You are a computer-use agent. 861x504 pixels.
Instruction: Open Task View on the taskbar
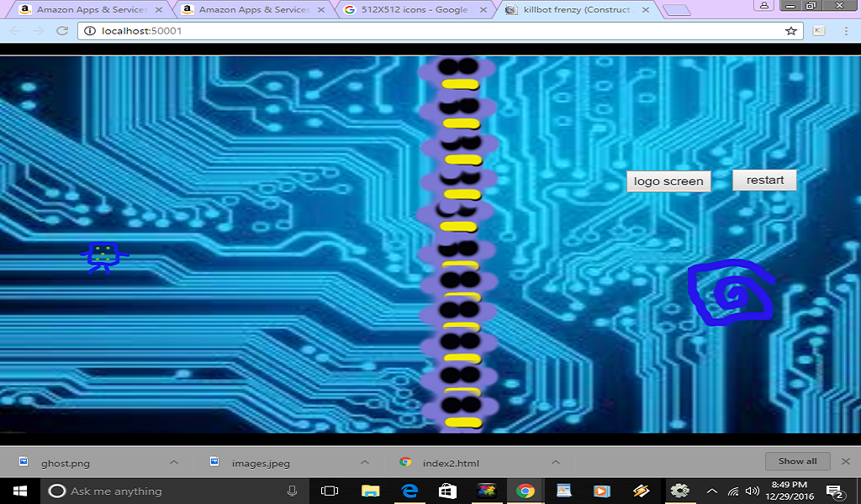[x=330, y=491]
